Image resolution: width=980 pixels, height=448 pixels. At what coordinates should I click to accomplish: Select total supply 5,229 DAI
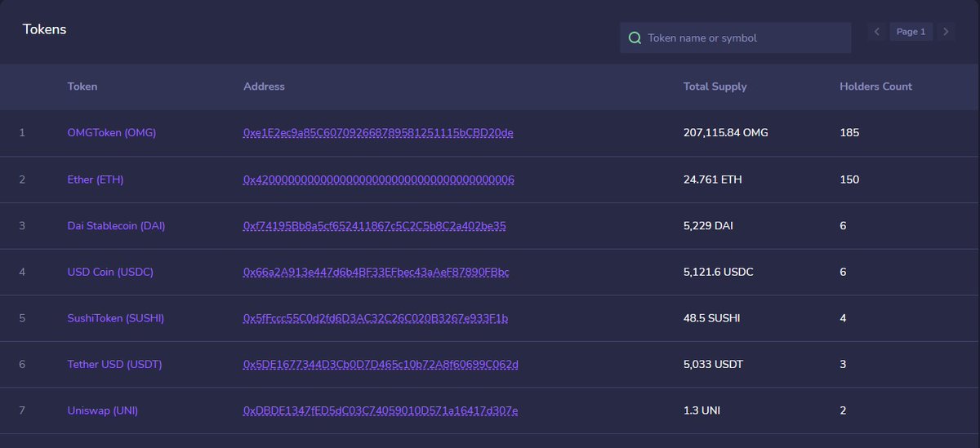(708, 226)
